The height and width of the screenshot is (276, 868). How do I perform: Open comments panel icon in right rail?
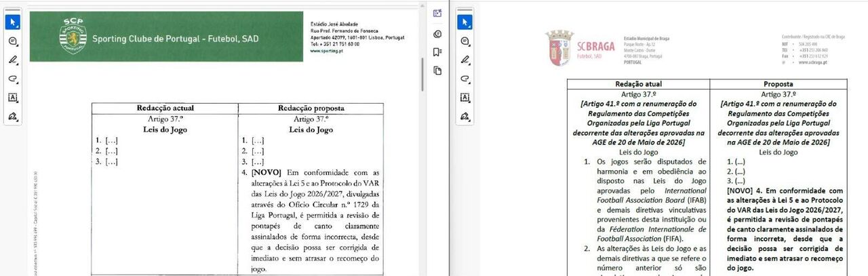point(437,33)
